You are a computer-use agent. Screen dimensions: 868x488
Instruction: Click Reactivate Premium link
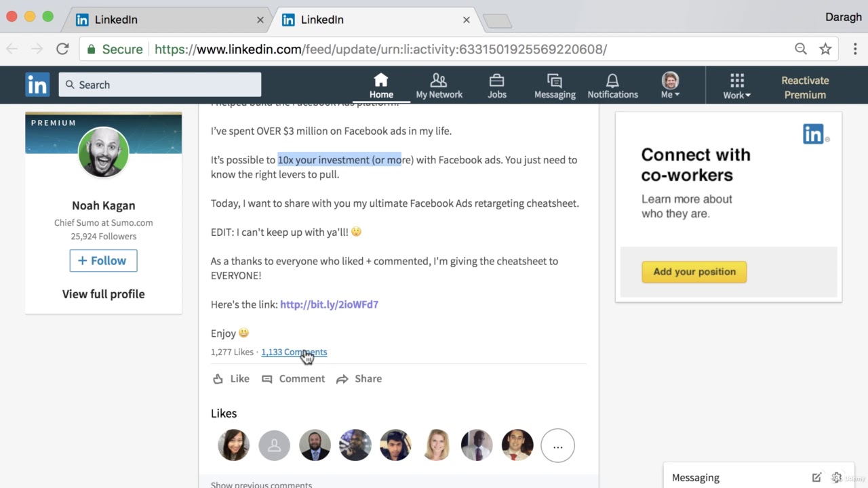pos(805,87)
